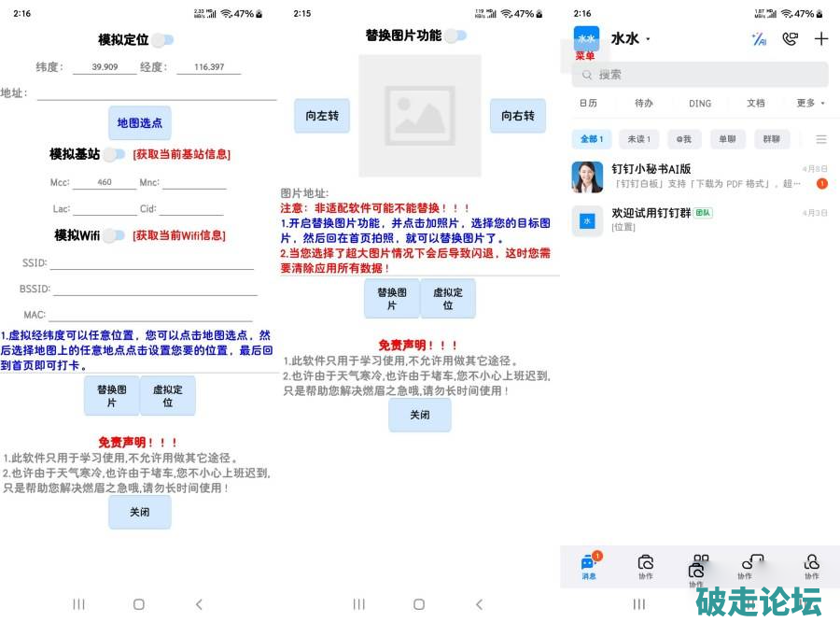Toggle the 替换图片功能 switch
Screen dimensions: 840x622
(455, 35)
